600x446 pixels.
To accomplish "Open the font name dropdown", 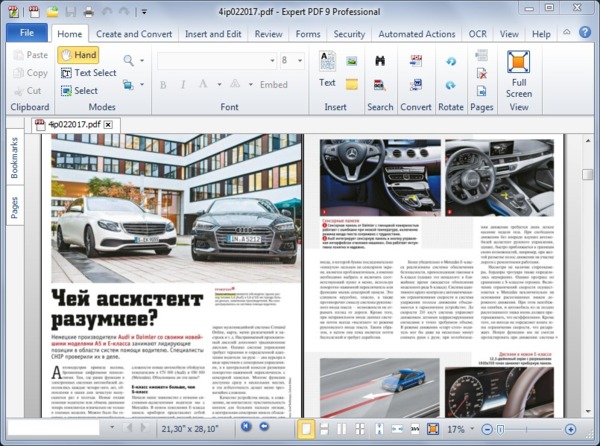I will pyautogui.click(x=272, y=60).
